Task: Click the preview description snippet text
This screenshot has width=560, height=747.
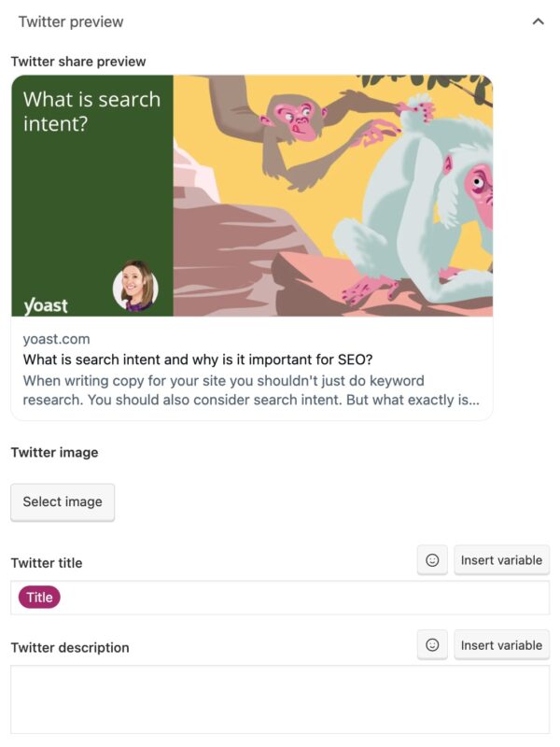Action: pyautogui.click(x=252, y=389)
